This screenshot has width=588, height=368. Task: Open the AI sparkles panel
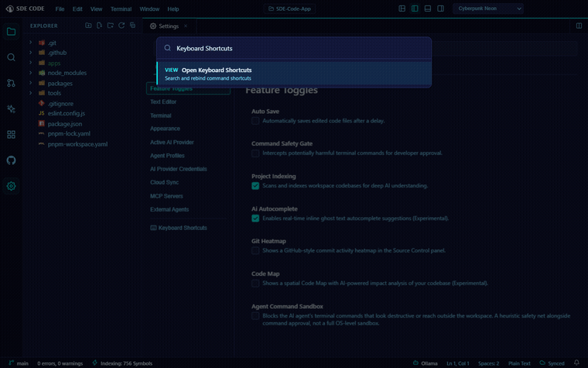click(x=11, y=108)
